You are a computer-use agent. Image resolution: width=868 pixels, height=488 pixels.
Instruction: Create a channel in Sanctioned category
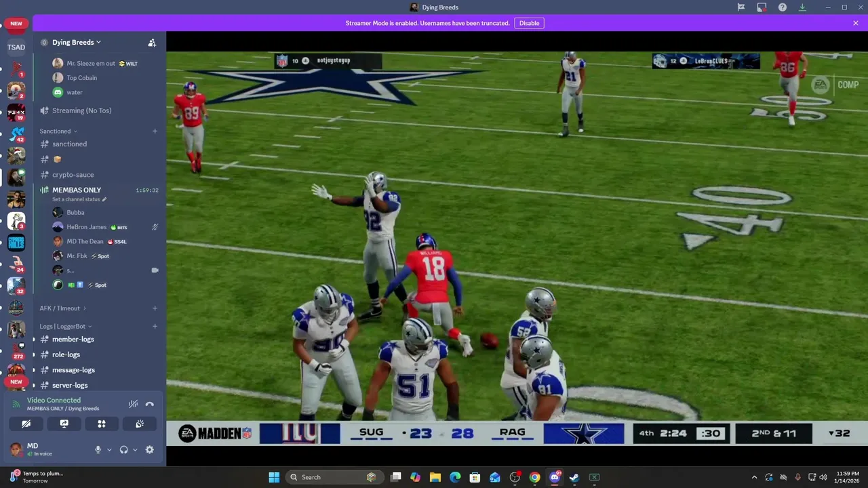point(155,131)
